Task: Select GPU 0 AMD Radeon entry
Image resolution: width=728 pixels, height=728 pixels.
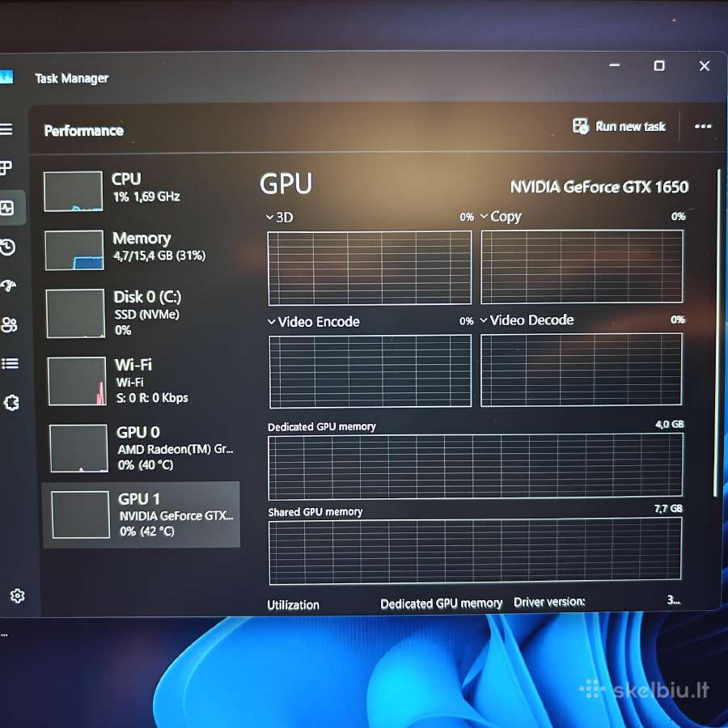Action: [x=143, y=448]
